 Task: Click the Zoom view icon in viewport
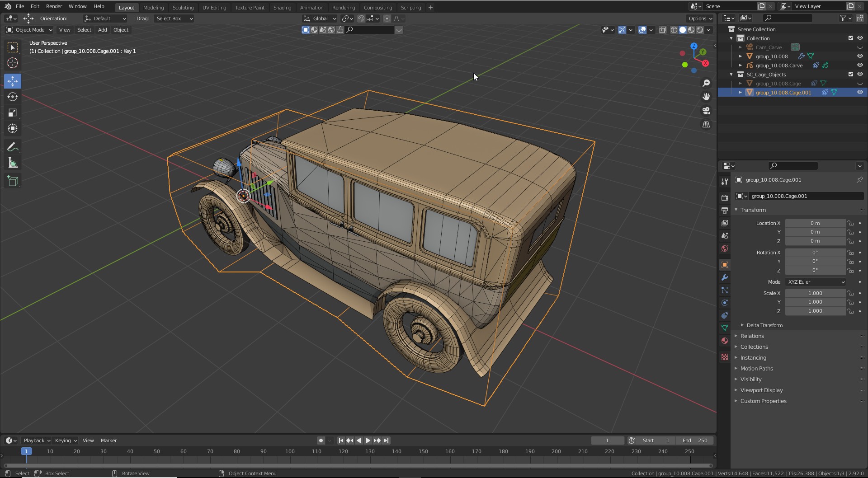[706, 83]
